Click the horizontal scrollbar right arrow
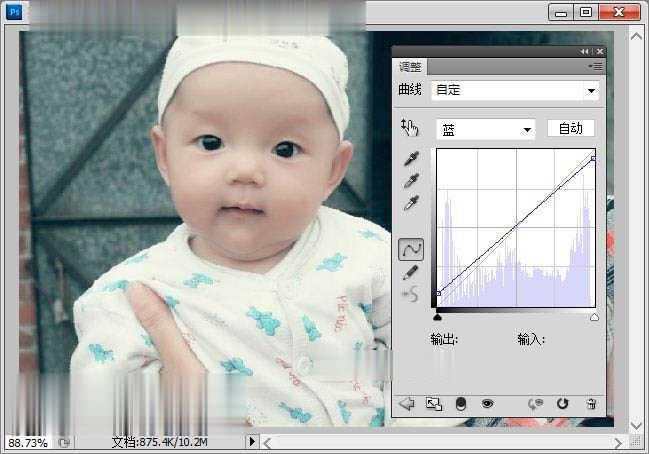The height and width of the screenshot is (454, 649). [618, 444]
